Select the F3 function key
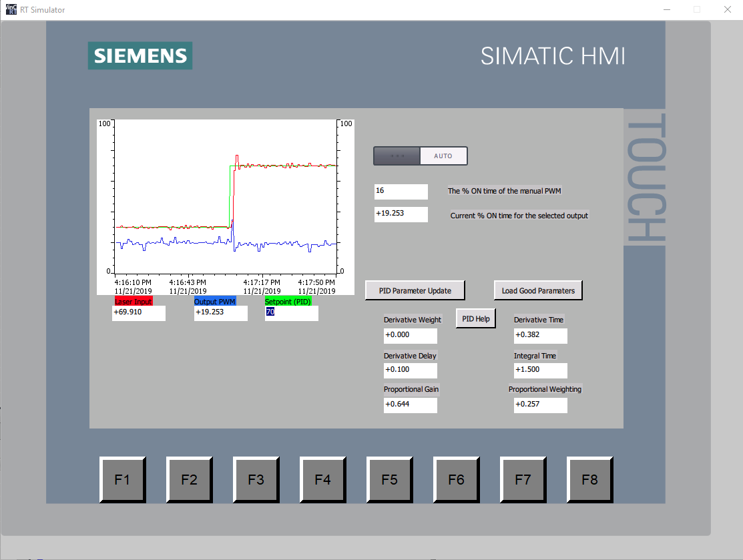The height and width of the screenshot is (560, 743). [256, 480]
